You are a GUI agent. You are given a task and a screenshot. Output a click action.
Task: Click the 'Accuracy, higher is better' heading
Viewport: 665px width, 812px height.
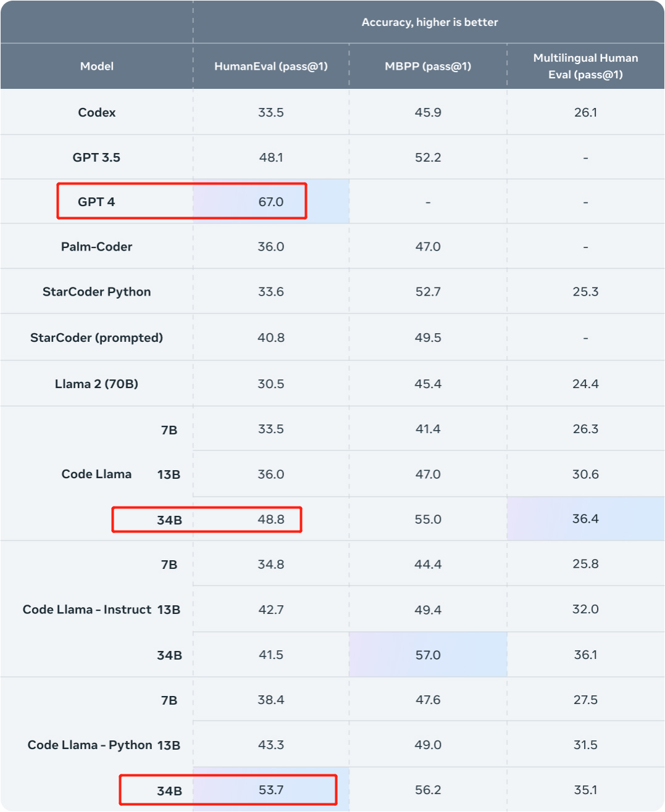430,22
